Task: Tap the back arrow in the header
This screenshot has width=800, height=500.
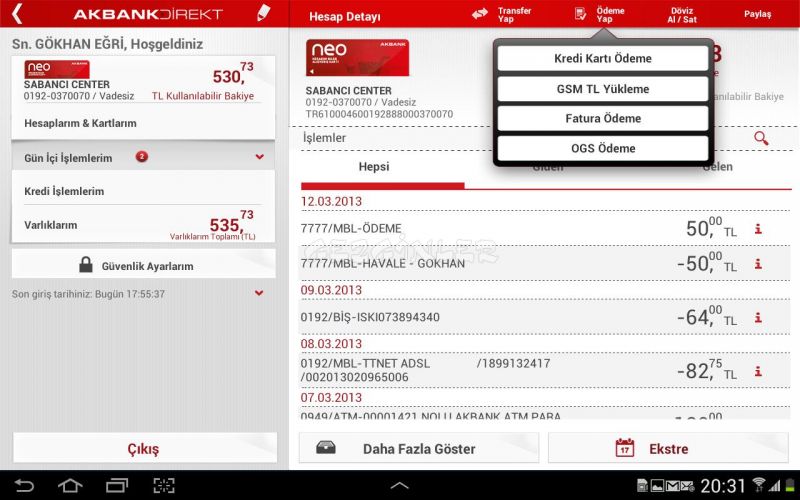Action: click(x=17, y=14)
